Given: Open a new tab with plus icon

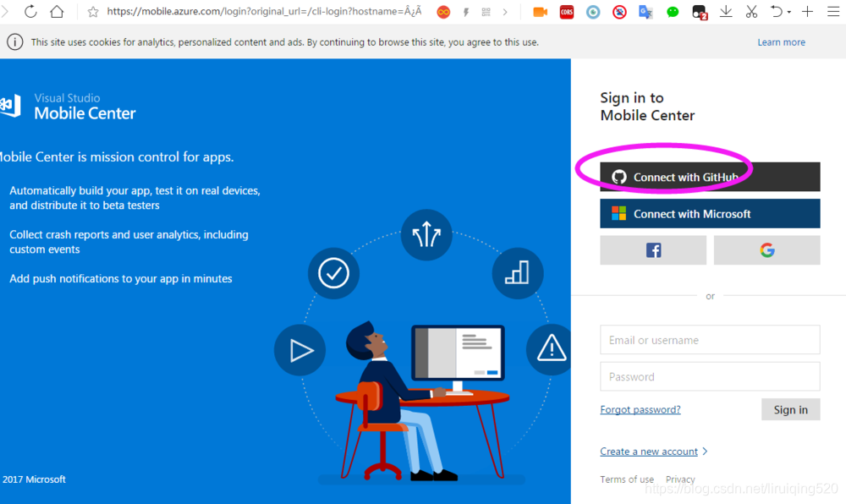Looking at the screenshot, I should (807, 11).
